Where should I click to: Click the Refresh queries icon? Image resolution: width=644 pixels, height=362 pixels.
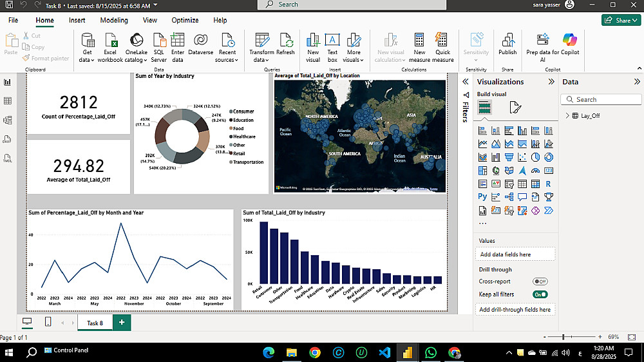coord(285,41)
